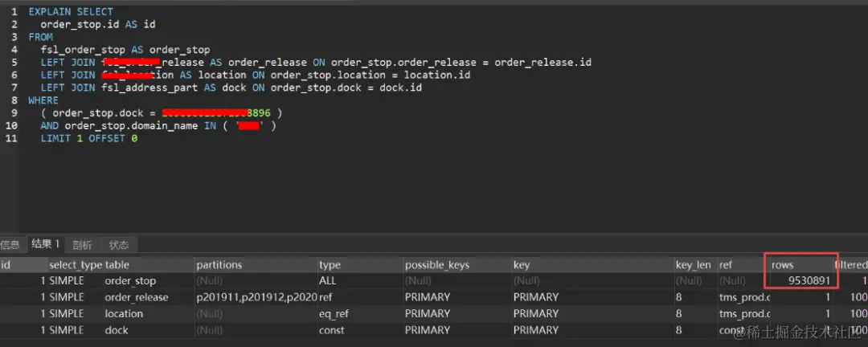Screen dimensions: 868x347
Task: Switch to the 信息 tab
Action: pos(10,245)
